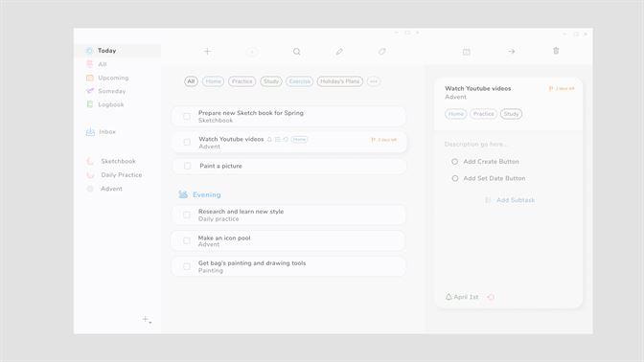The width and height of the screenshot is (644, 362).
Task: Open the Sketchbook project
Action: point(118,161)
